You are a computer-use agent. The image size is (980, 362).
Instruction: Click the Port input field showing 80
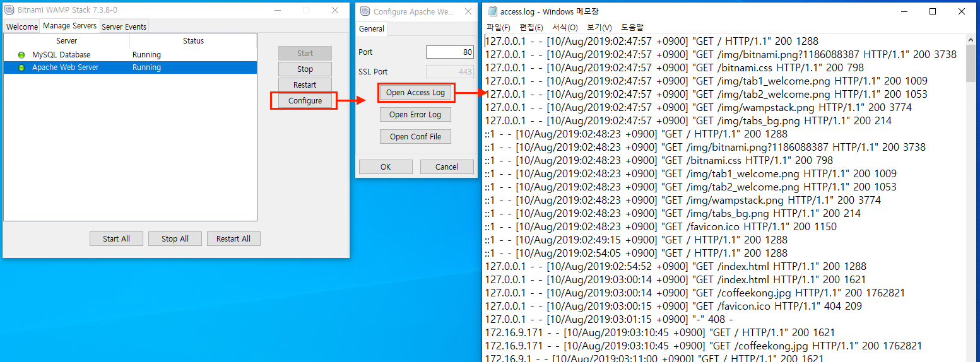click(449, 52)
